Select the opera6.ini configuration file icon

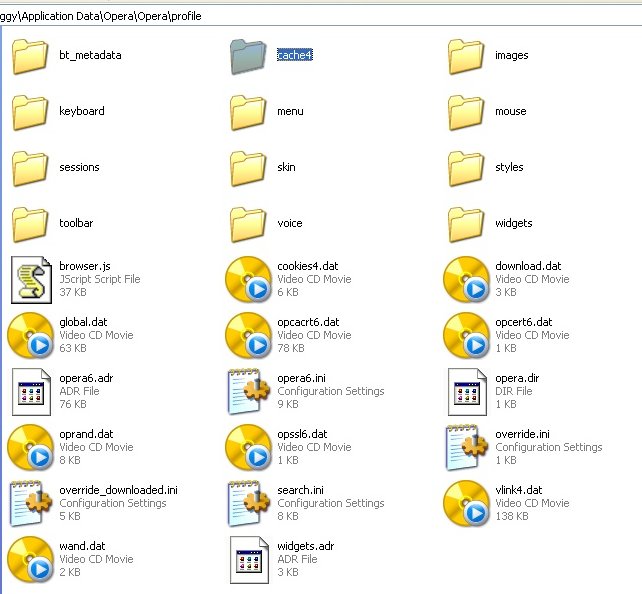click(x=247, y=391)
